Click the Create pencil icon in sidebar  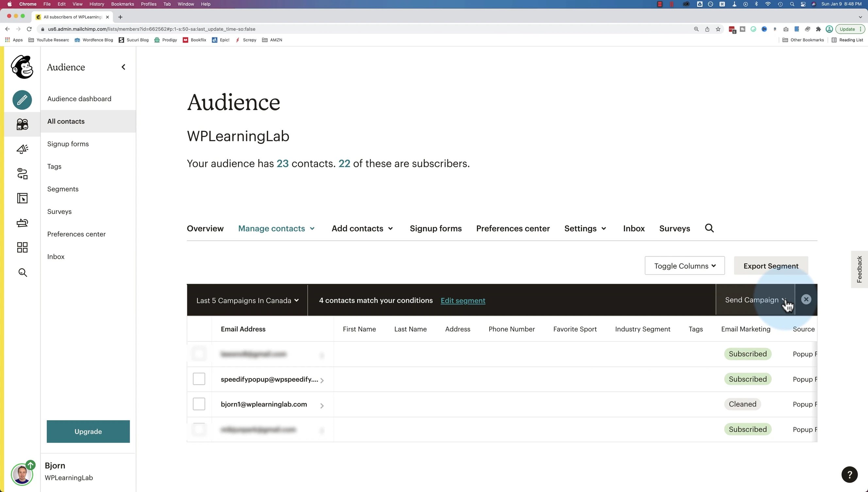tap(22, 100)
